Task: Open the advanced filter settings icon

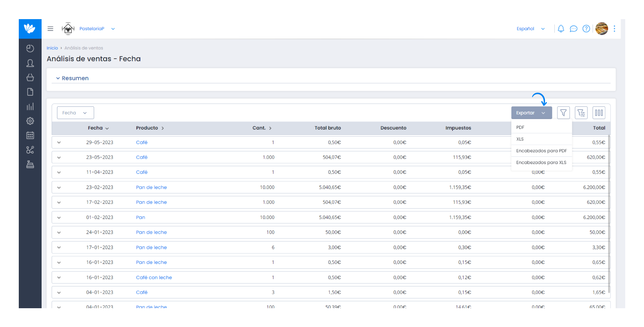Action: click(x=581, y=113)
